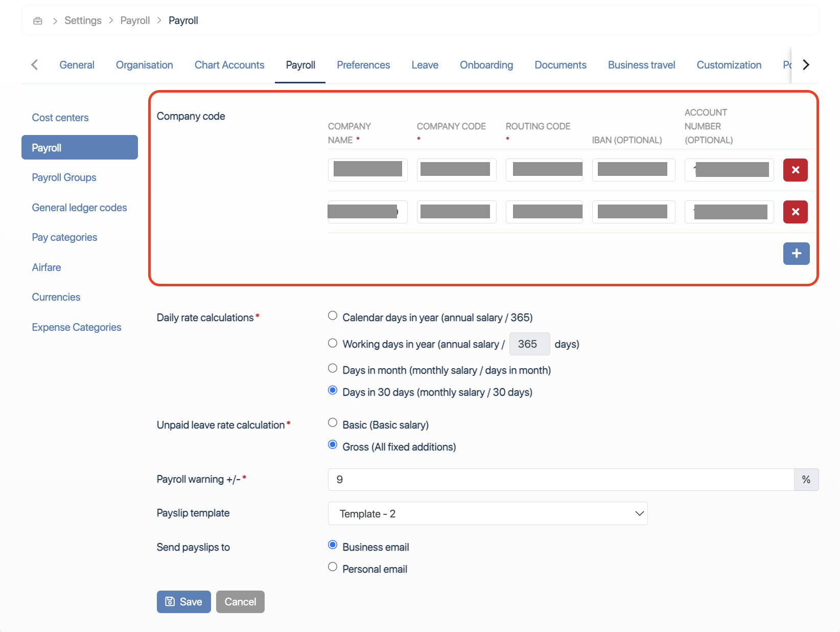Click Settings in the breadcrumb

pos(83,20)
